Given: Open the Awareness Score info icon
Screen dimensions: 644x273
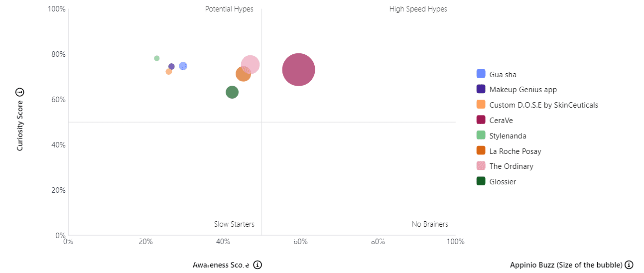Looking at the screenshot, I should [x=258, y=265].
